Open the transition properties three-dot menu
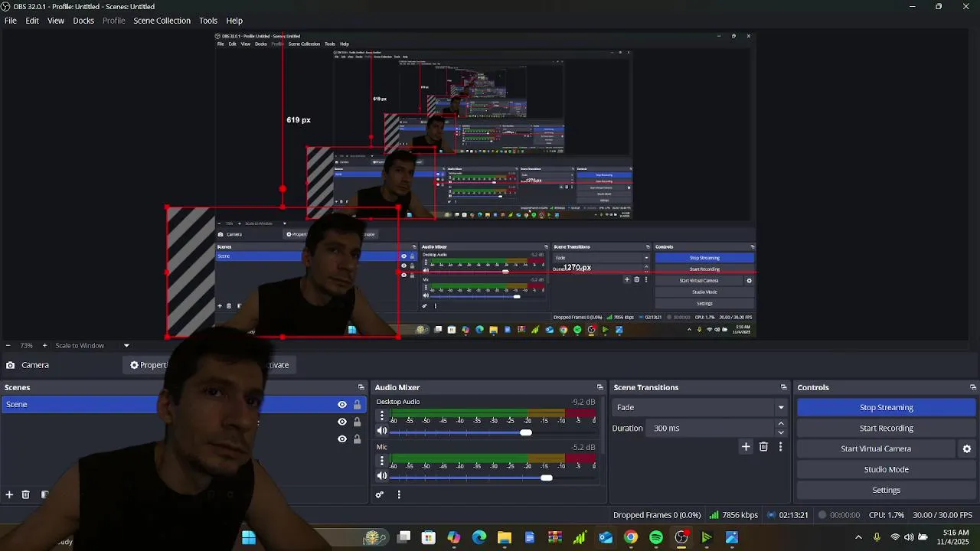Viewport: 980px width, 551px height. [780, 447]
